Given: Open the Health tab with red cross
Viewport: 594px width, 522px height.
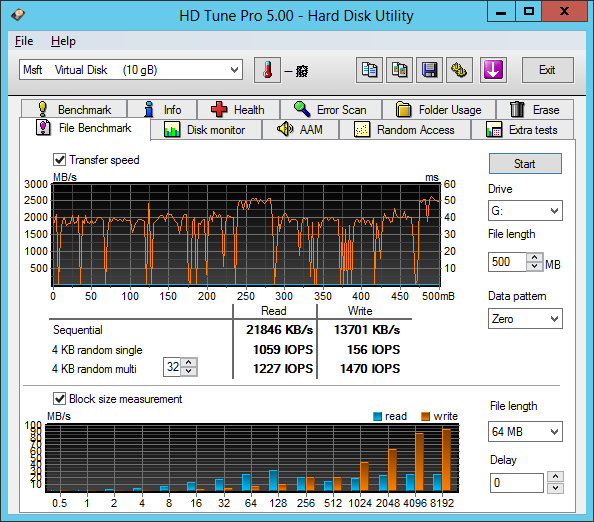Looking at the screenshot, I should 238,109.
